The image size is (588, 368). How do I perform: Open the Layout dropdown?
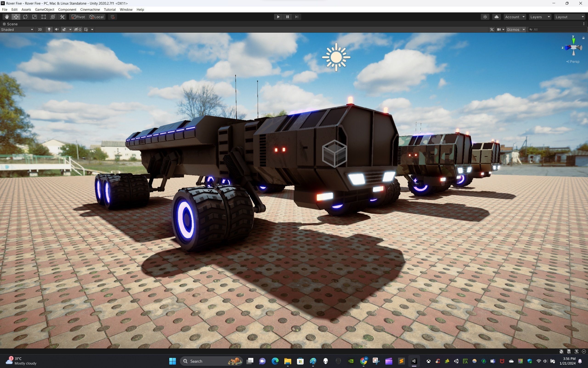[x=570, y=17]
